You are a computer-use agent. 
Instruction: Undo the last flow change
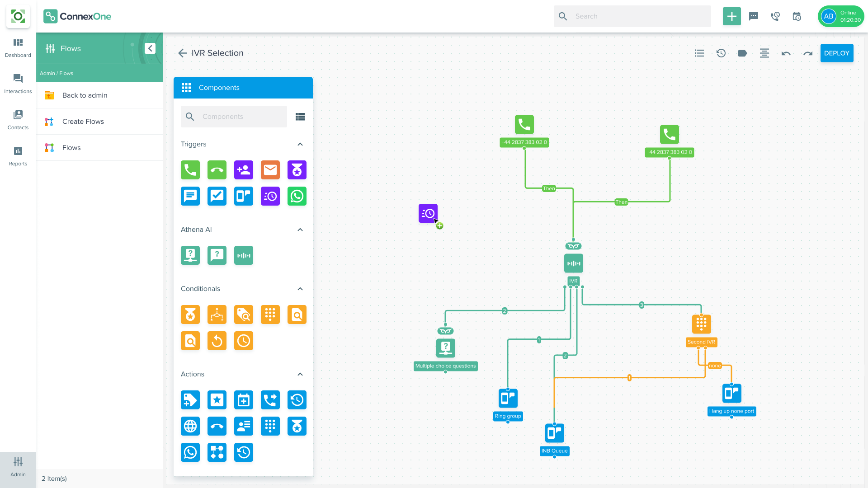coord(786,53)
